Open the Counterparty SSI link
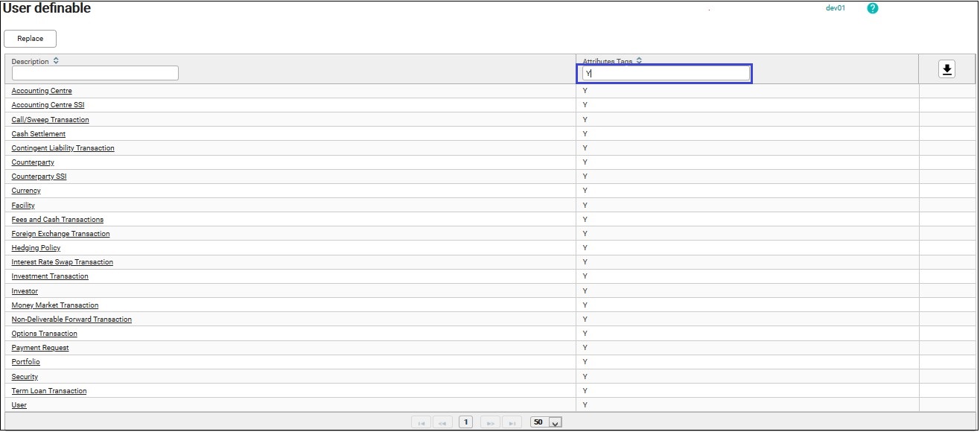Screen dimensions: 980x432 pos(39,177)
